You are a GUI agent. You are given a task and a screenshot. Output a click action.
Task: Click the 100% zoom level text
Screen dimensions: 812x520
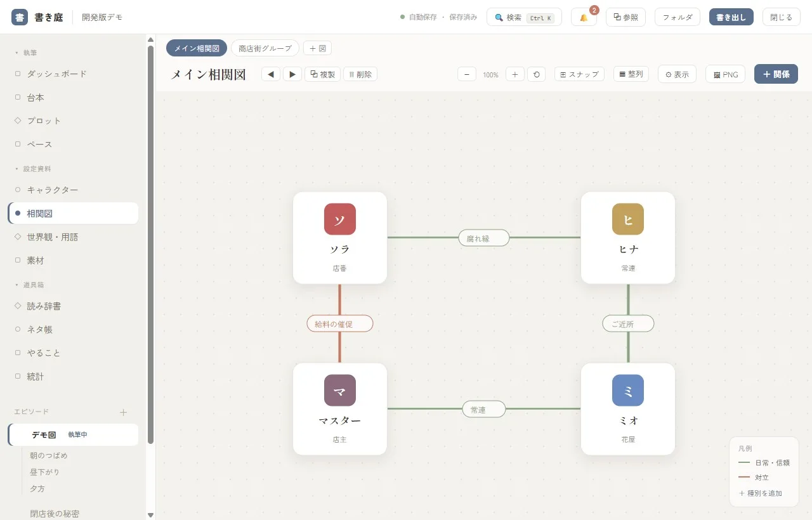pyautogui.click(x=490, y=75)
